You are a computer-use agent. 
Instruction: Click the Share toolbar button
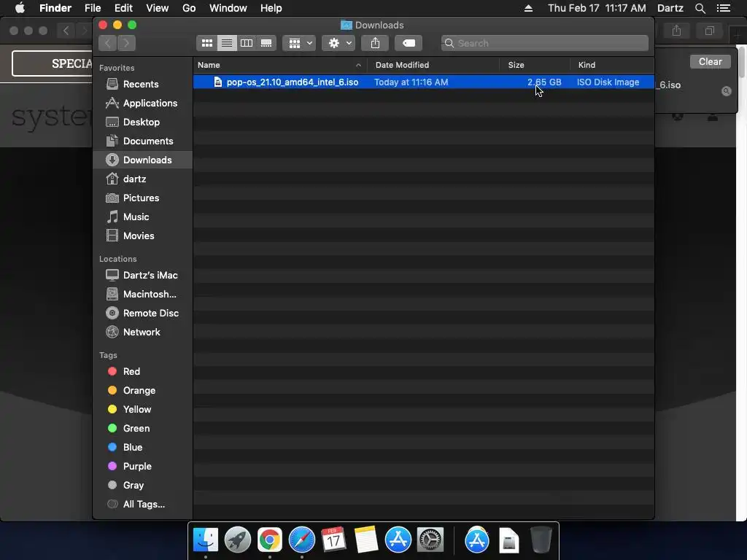(375, 43)
